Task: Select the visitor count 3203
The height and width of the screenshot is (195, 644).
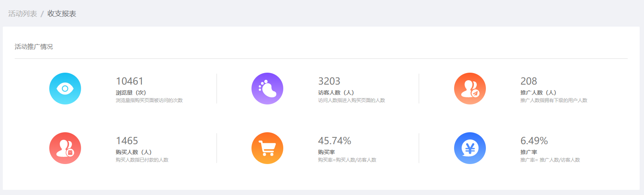Action: click(x=329, y=81)
